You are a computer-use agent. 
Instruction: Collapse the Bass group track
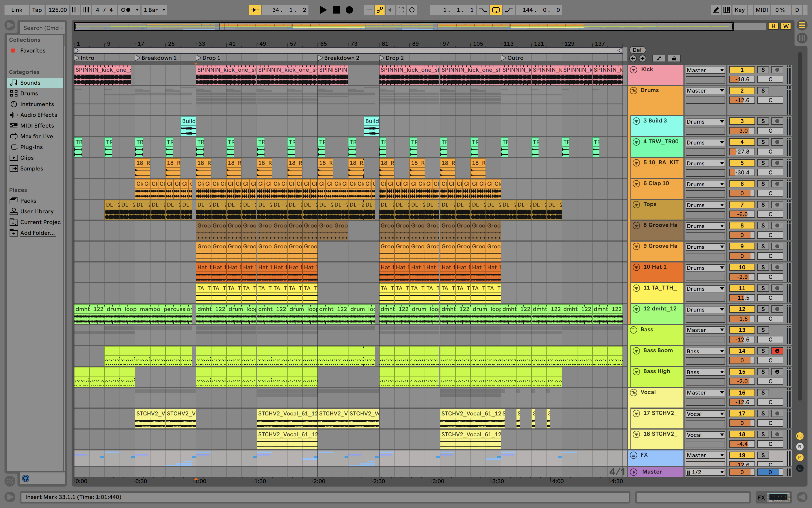(x=634, y=330)
